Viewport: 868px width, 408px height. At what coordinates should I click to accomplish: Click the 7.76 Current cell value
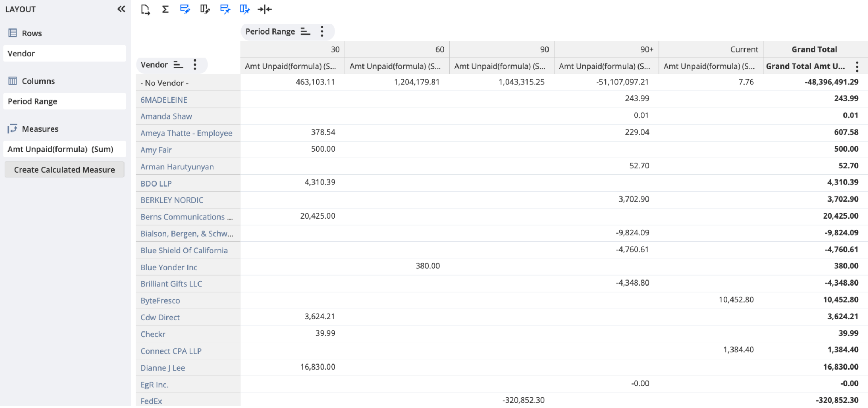(x=746, y=82)
